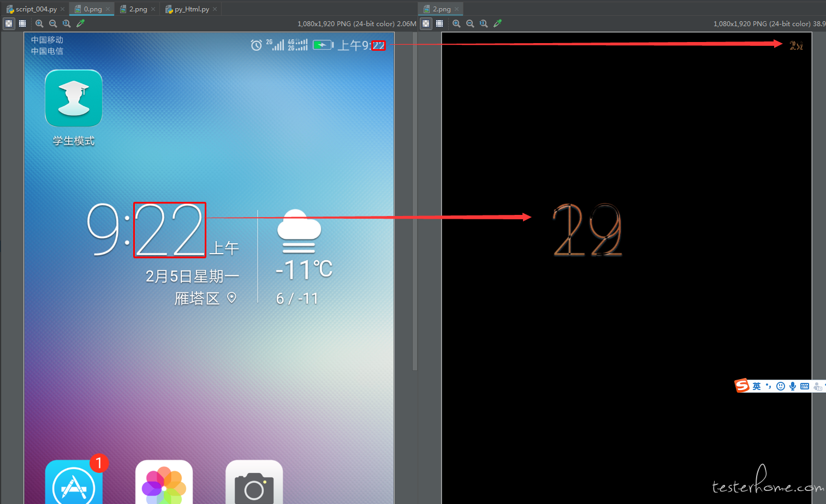Click the Sogou input method logo
This screenshot has width=826, height=504.
click(742, 386)
